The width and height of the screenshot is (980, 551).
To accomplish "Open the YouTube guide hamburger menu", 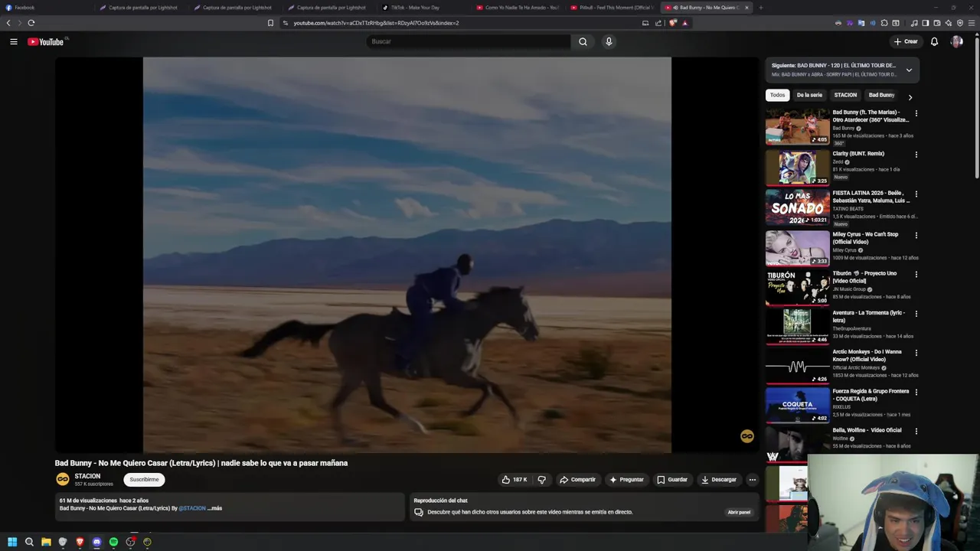I will click(x=13, y=41).
